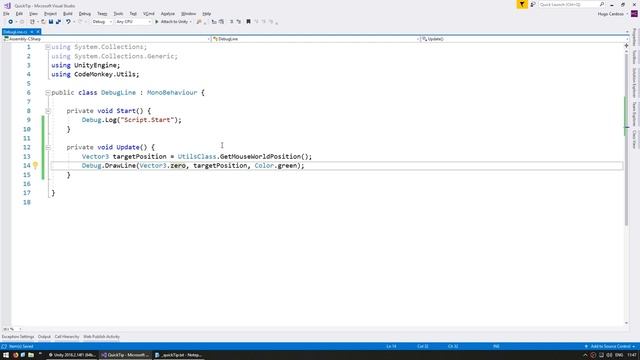
Task: Open the Debug configuration dropdown
Action: pos(102,22)
